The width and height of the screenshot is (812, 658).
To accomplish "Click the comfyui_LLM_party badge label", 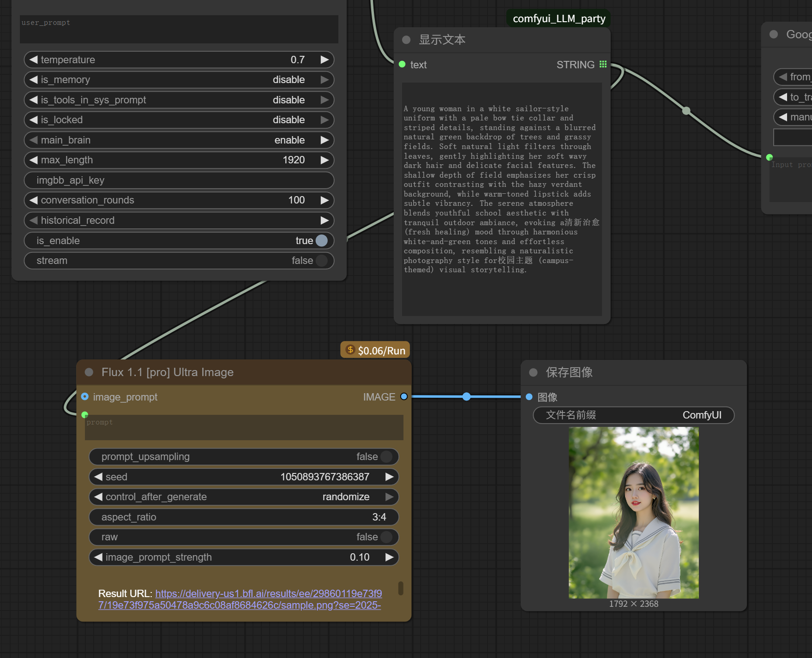I will (559, 18).
